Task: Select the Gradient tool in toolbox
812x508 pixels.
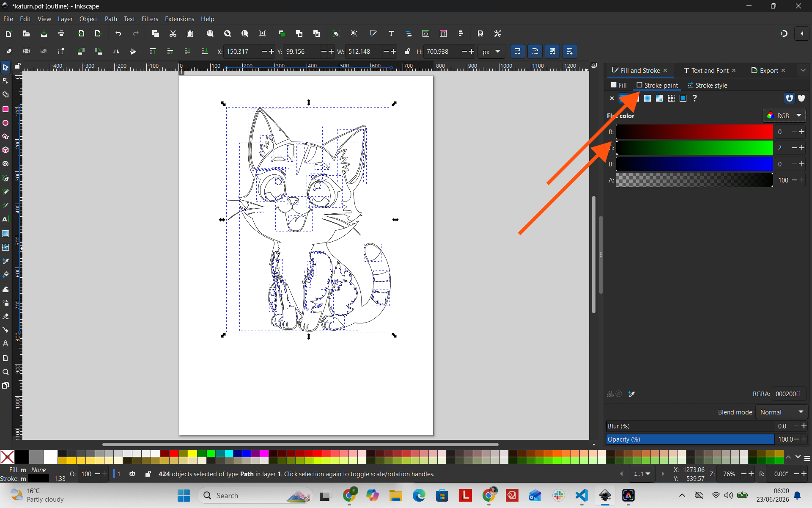Action: pos(5,234)
